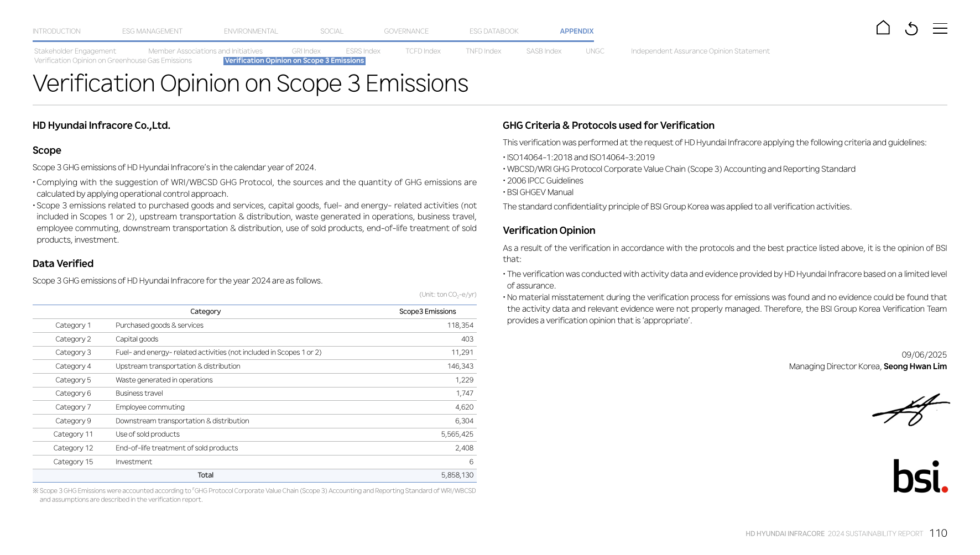Click the value 118,354 for Category 1
The height and width of the screenshot is (555, 980).
pyautogui.click(x=460, y=325)
